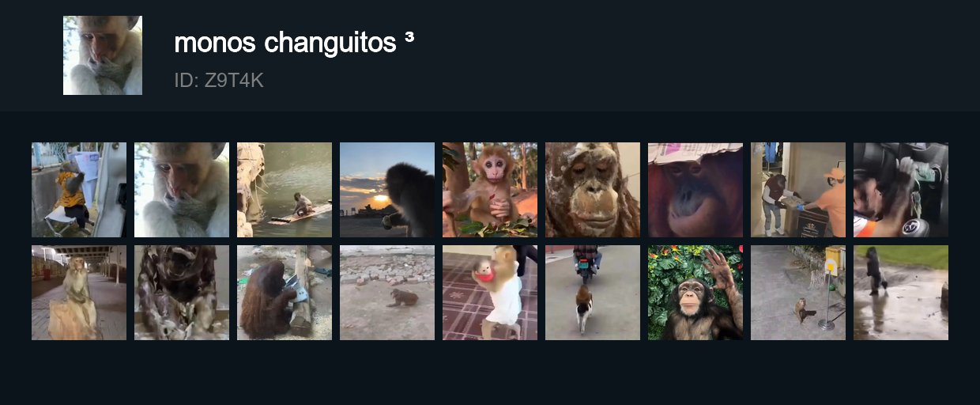Open the monkey in yellow shirt sticker

(79, 190)
